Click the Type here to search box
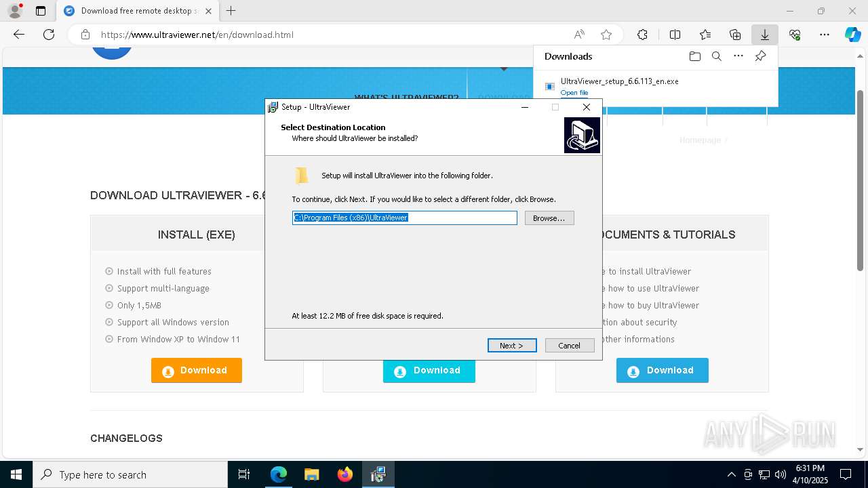Image resolution: width=868 pixels, height=488 pixels. point(130,474)
